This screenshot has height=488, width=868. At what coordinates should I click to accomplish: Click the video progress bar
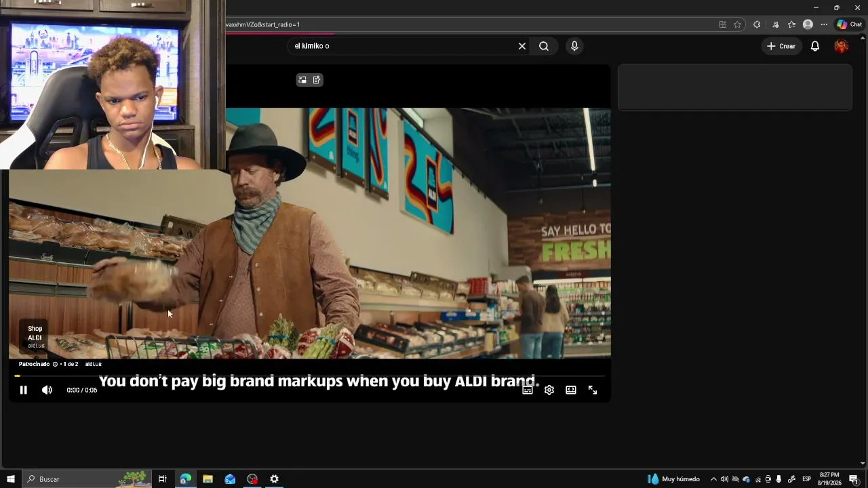pos(310,375)
